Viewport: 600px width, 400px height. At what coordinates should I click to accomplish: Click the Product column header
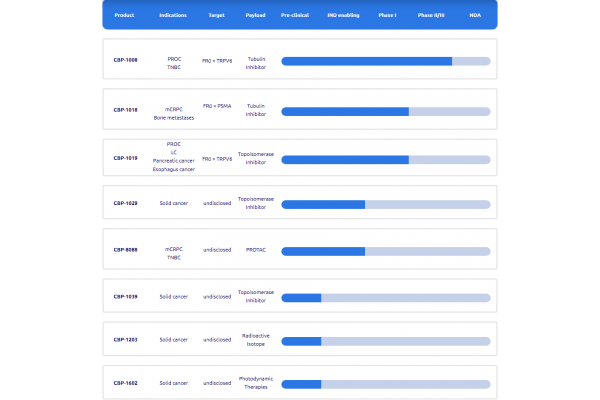point(125,15)
